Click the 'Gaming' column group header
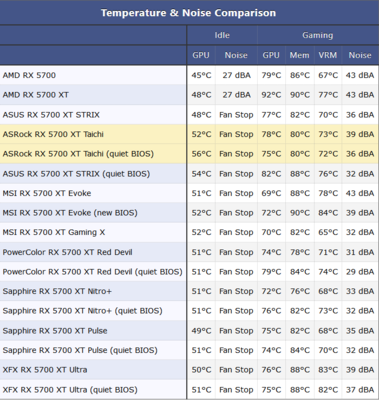379x400 pixels. (317, 35)
